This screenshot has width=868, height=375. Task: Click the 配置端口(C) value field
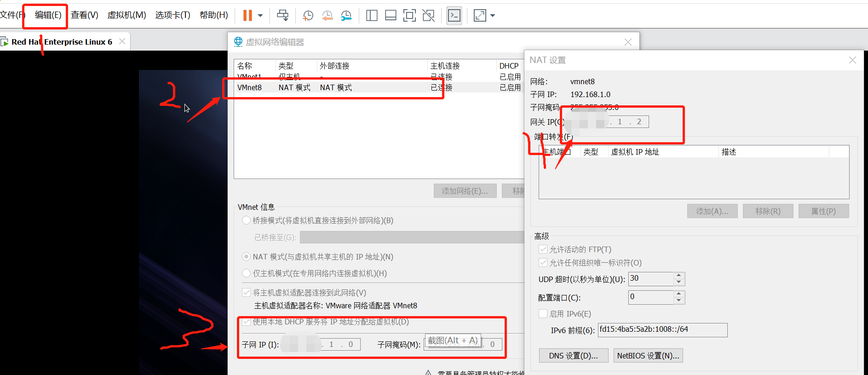(x=651, y=297)
